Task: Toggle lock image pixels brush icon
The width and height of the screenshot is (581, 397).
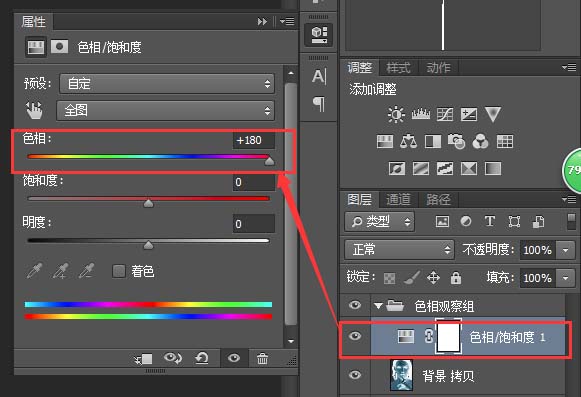Action: pos(412,277)
